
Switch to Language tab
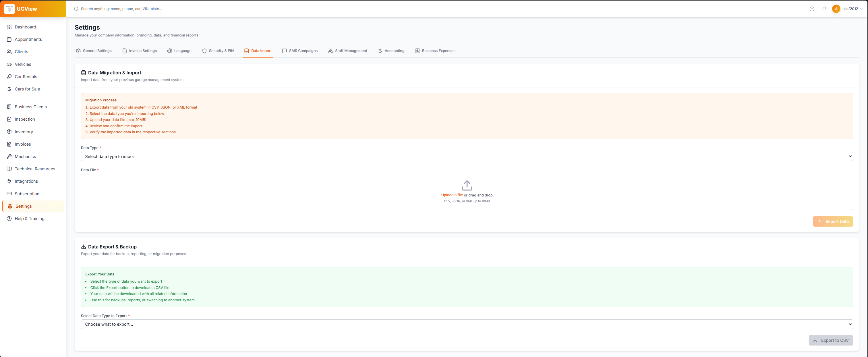click(x=179, y=51)
